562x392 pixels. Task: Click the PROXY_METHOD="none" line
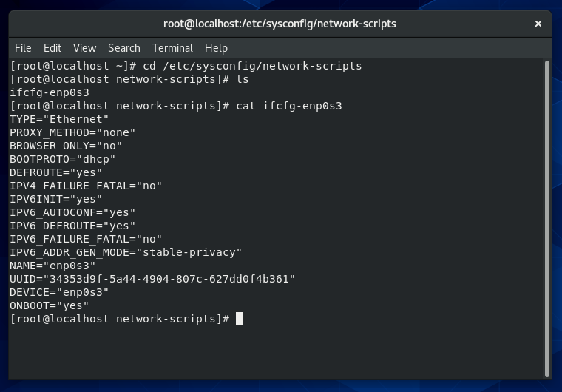72,132
